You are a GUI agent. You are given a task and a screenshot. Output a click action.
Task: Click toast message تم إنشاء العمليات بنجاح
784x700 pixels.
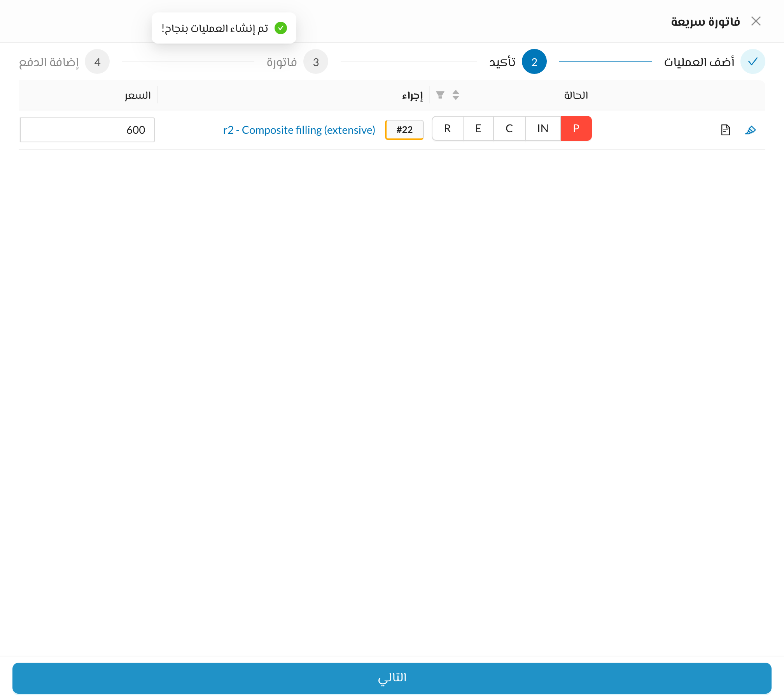pyautogui.click(x=215, y=28)
